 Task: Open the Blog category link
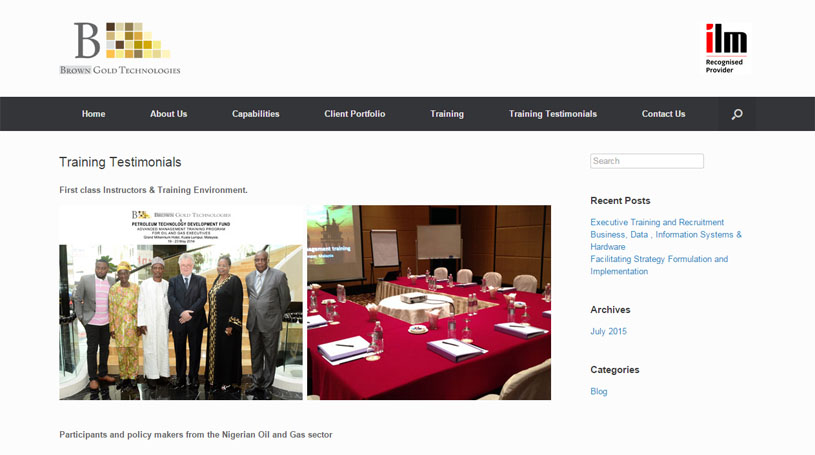coord(598,391)
